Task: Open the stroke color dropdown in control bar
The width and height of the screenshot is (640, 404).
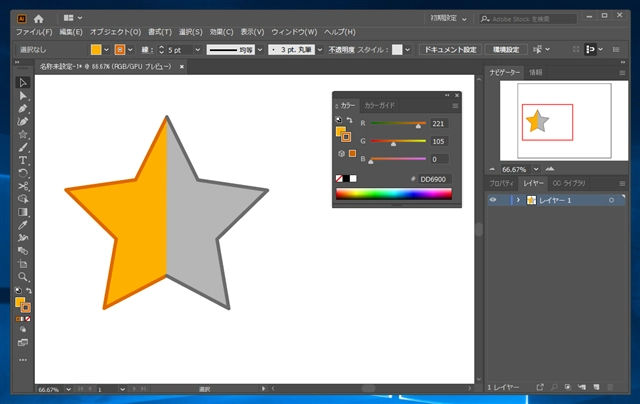Action: coord(130,50)
